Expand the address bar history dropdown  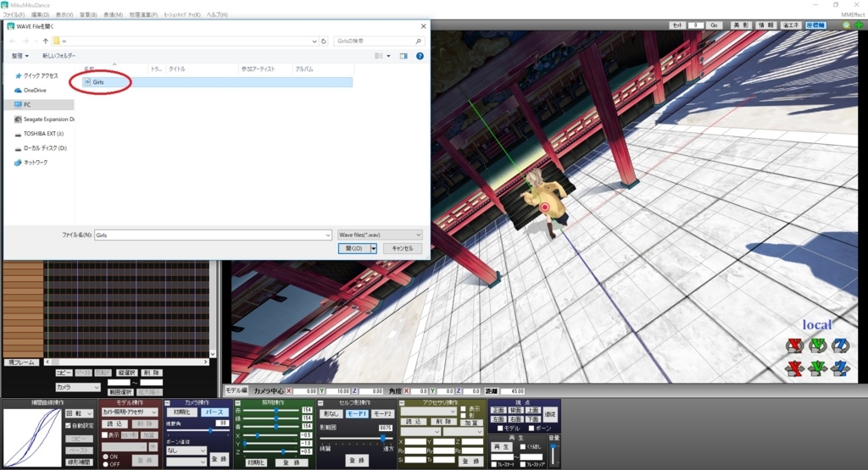click(x=314, y=41)
